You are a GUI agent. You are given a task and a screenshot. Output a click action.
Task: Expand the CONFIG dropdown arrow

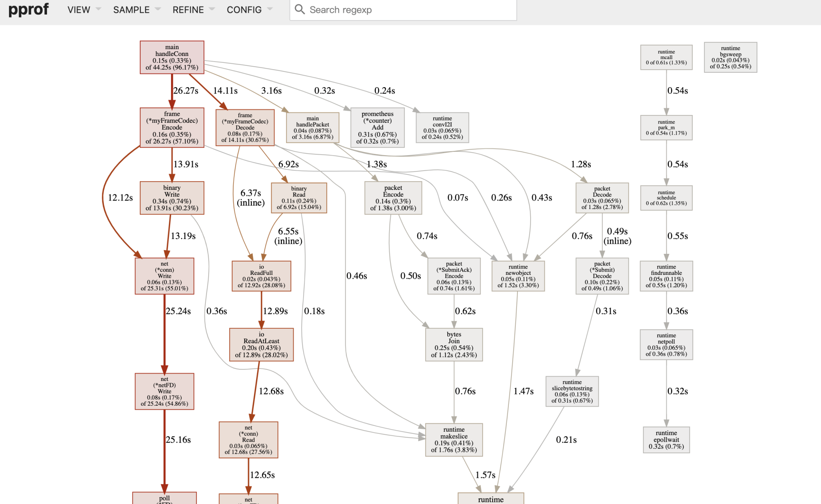pos(270,9)
